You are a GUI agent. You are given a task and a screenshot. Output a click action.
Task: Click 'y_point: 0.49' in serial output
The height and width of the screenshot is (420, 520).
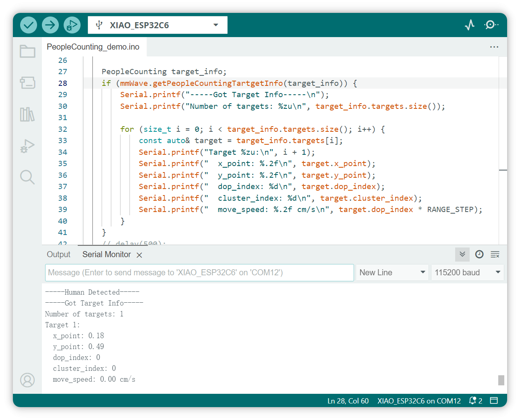[79, 347]
